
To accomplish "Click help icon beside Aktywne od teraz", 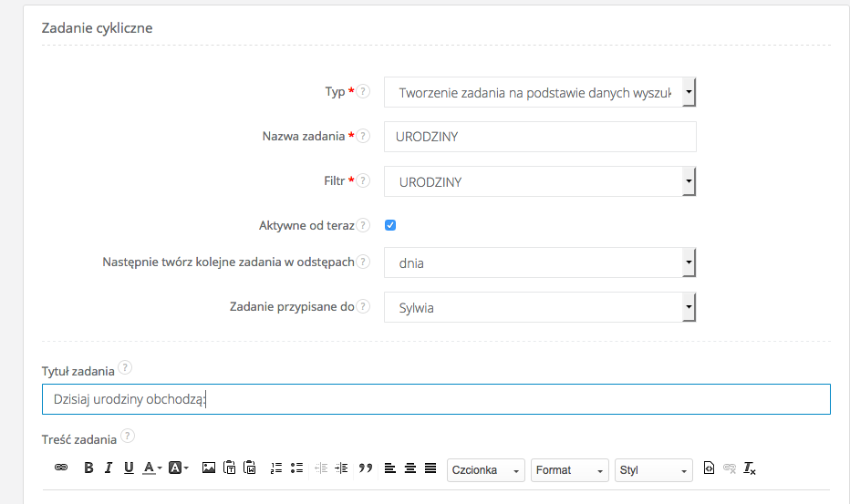I will tap(363, 225).
